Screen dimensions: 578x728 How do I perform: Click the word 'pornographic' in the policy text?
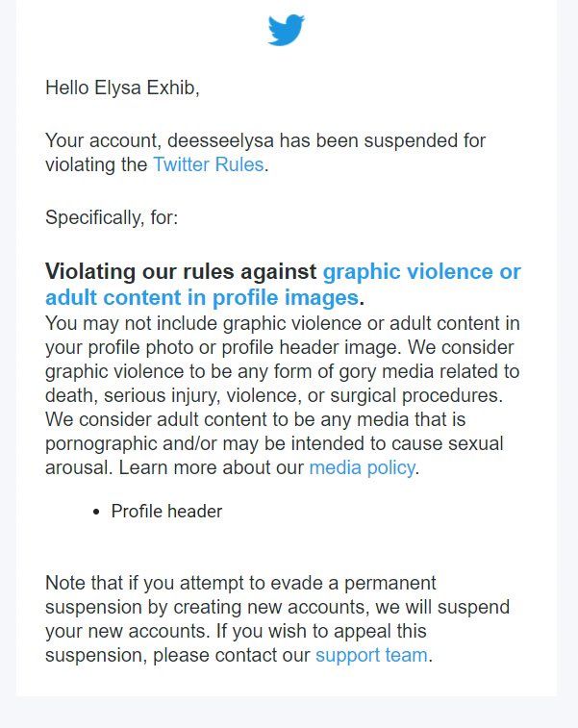101,443
